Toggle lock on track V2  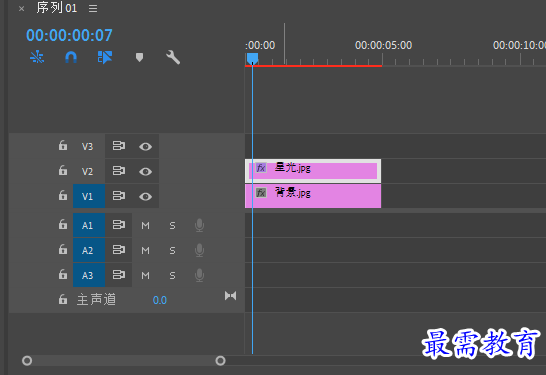pyautogui.click(x=63, y=170)
